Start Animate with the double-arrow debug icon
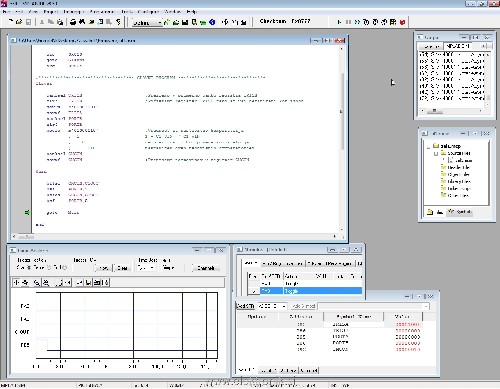Image resolution: width=500 pixels, height=389 pixels. click(357, 22)
